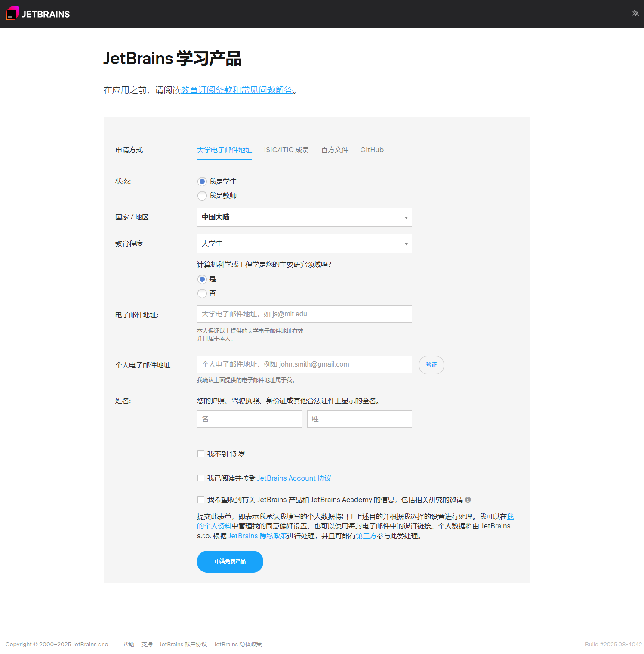
Task: Click info icon beside marketing consent text
Action: tap(468, 500)
